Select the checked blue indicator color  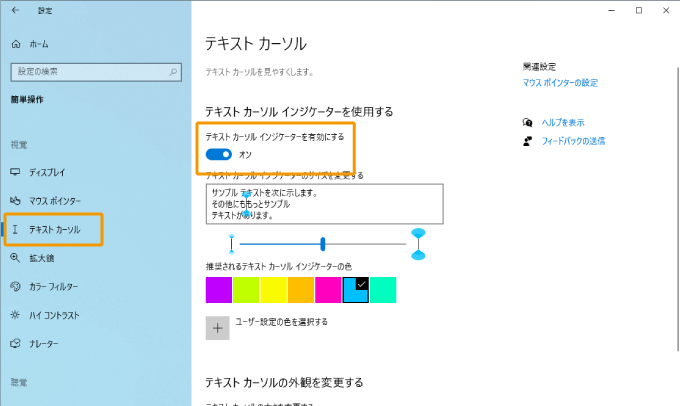click(x=356, y=290)
